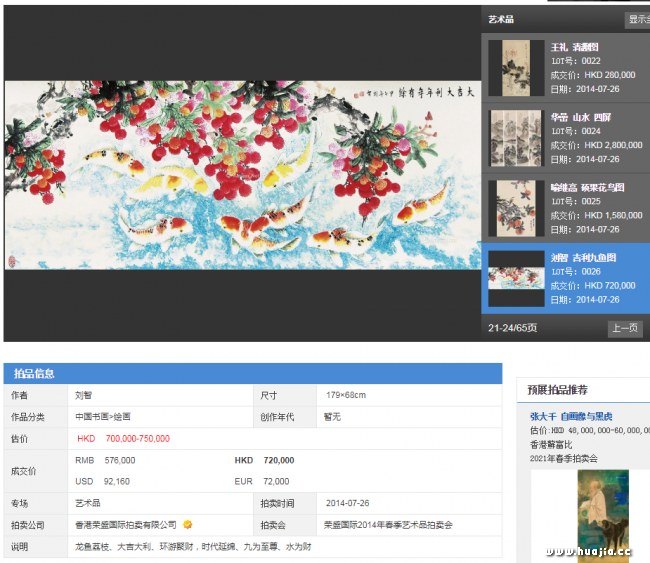Image resolution: width=650 pixels, height=563 pixels.
Task: Click the 艺术品 panel heading
Action: [x=501, y=19]
